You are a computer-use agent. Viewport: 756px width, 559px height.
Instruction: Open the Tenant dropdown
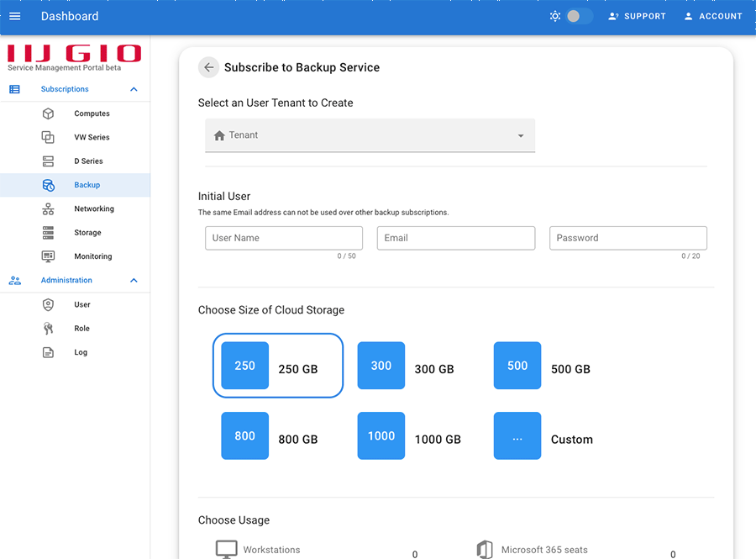click(x=370, y=135)
